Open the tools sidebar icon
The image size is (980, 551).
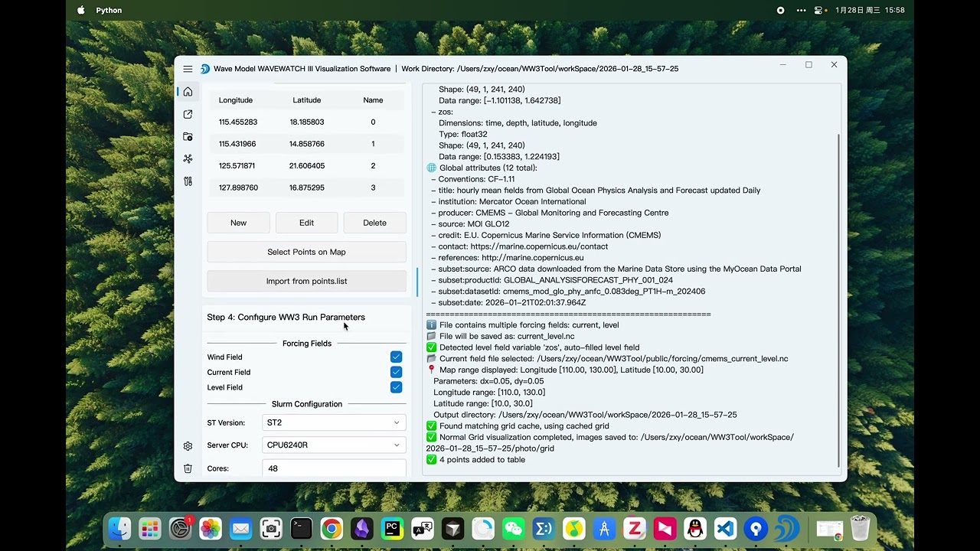[188, 181]
